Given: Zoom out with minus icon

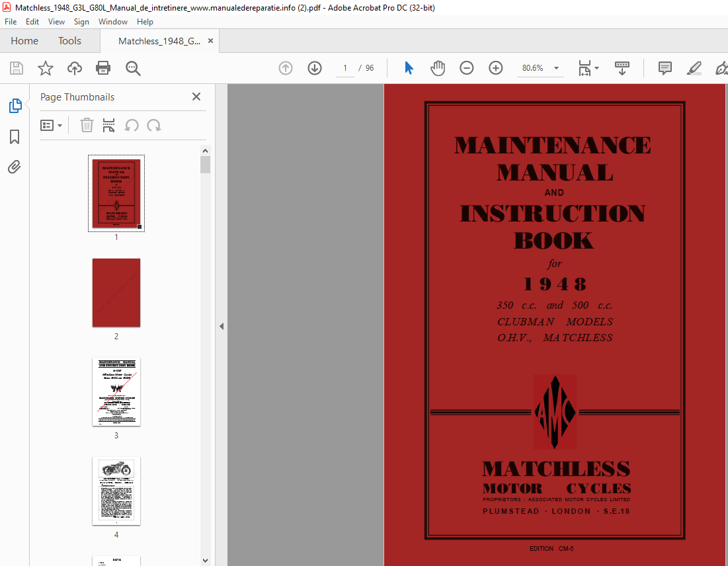Looking at the screenshot, I should point(467,68).
